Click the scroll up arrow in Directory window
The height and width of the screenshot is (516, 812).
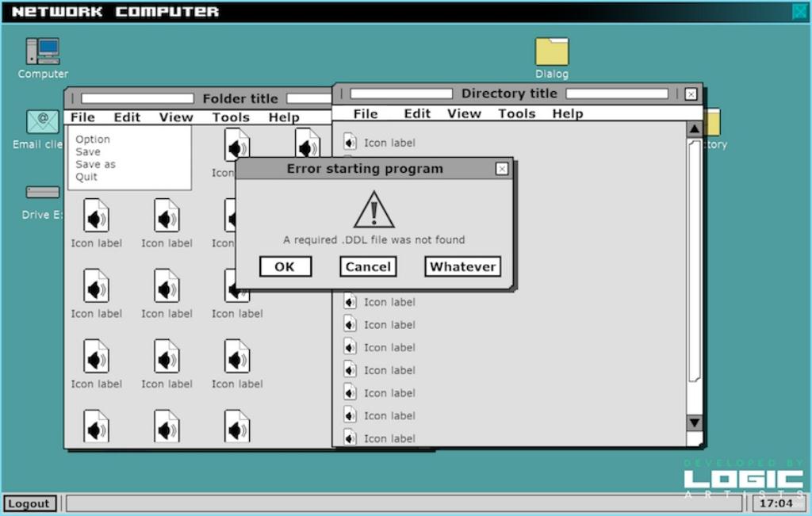coord(694,130)
